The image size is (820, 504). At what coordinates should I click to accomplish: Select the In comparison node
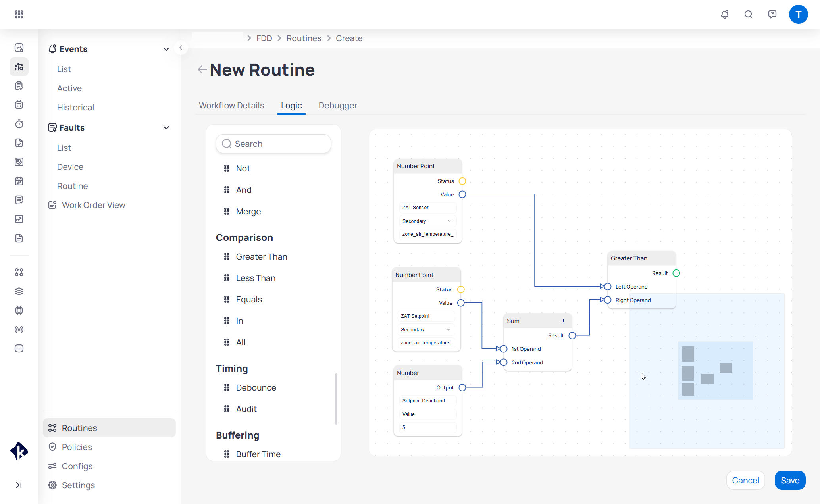coord(240,321)
